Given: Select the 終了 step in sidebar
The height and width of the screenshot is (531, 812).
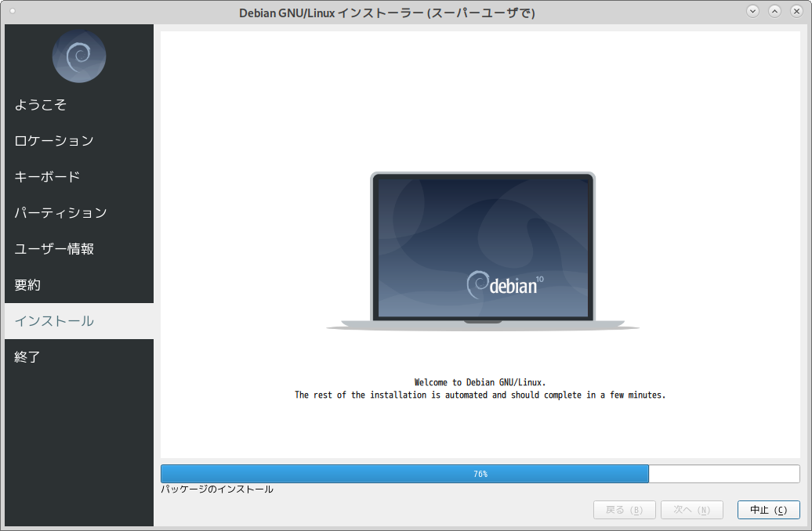Looking at the screenshot, I should click(x=79, y=357).
